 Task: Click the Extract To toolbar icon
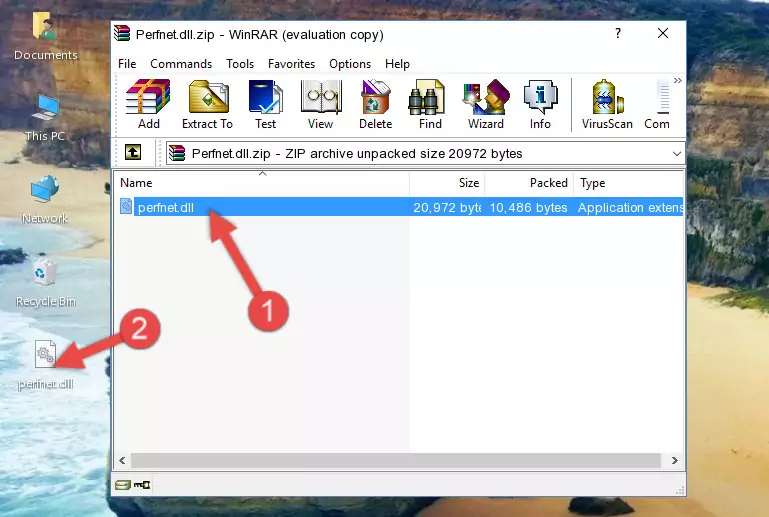(x=207, y=104)
